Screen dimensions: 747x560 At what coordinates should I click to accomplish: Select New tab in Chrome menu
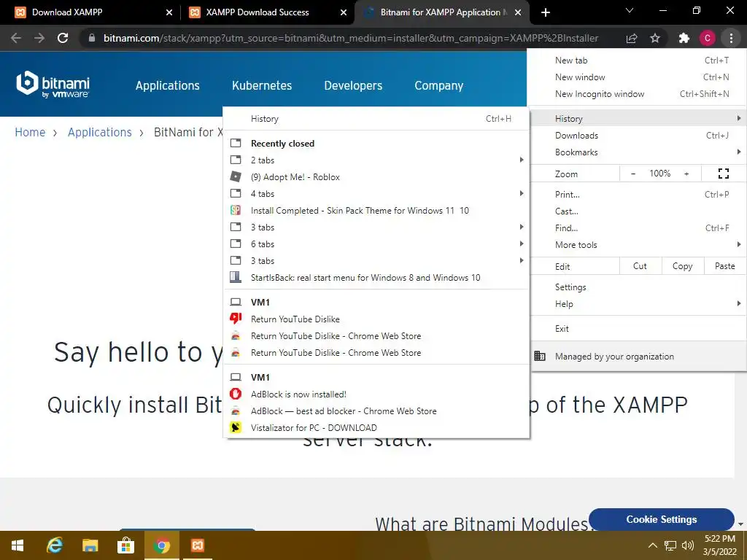click(x=638, y=61)
